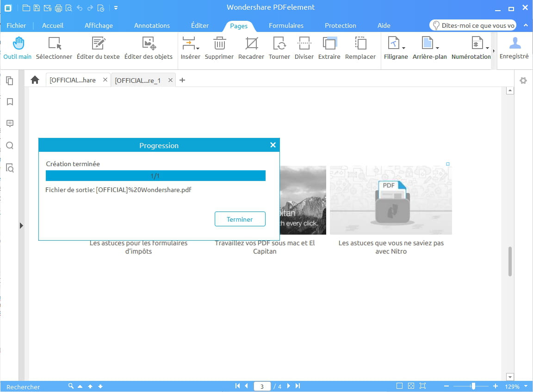Viewport: 533px width, 392px height.
Task: Open the Éditer ribbon tab
Action: [x=200, y=25]
